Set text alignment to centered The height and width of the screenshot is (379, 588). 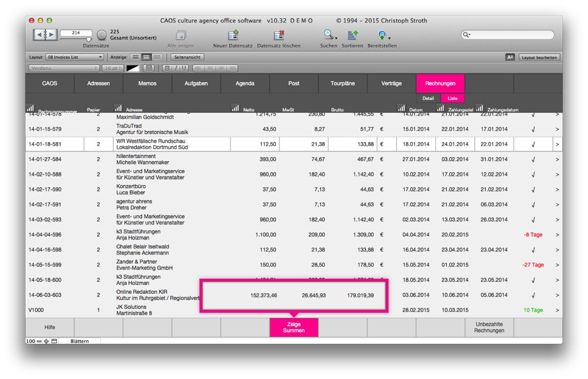pyautogui.click(x=210, y=68)
